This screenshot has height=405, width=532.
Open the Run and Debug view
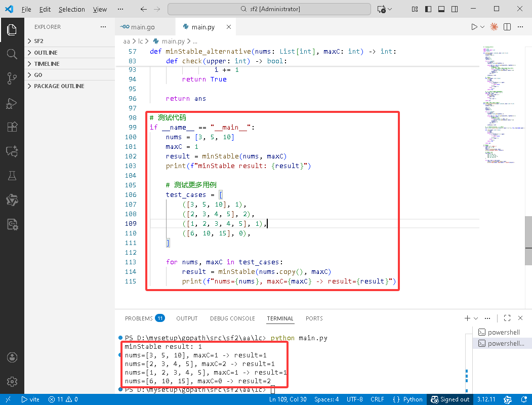click(x=12, y=103)
